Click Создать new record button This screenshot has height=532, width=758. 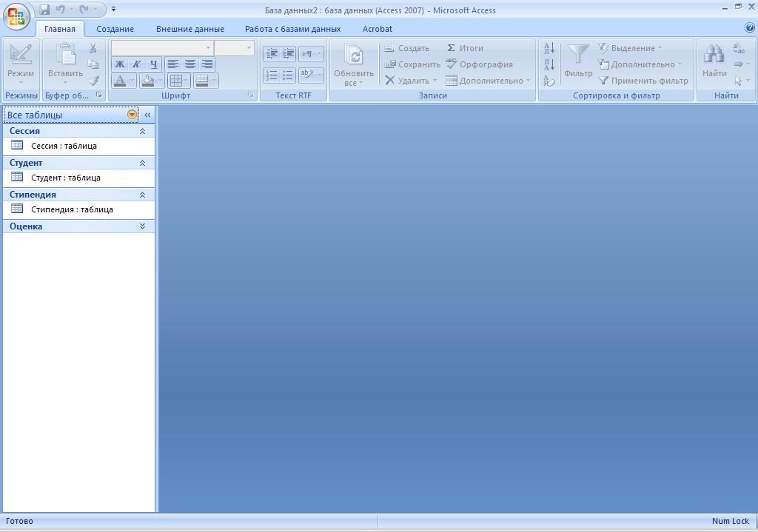pyautogui.click(x=406, y=48)
